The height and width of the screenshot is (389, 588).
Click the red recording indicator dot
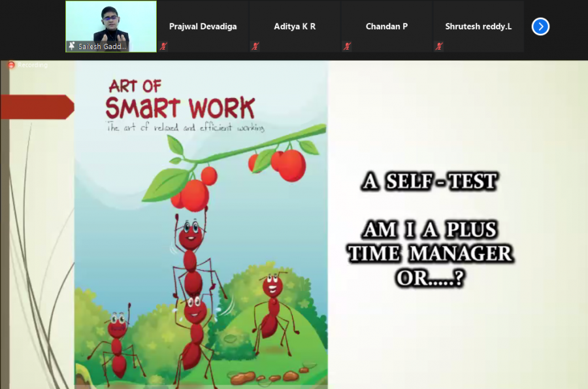coord(11,65)
